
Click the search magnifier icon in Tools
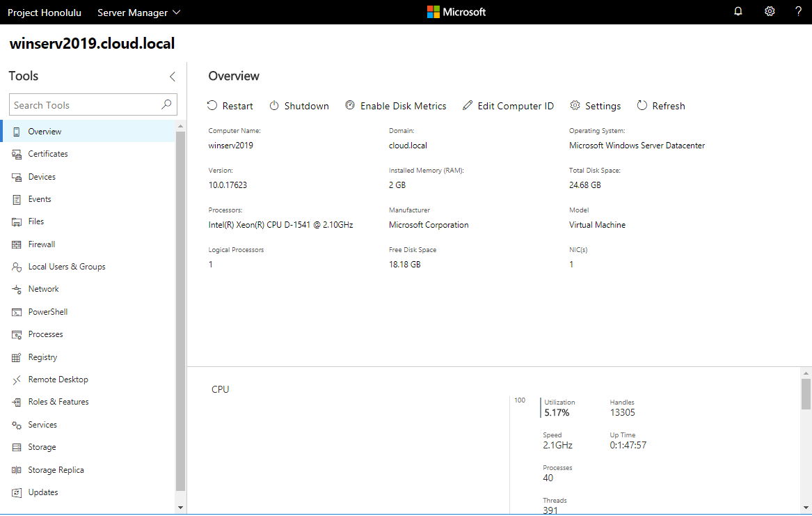[166, 105]
